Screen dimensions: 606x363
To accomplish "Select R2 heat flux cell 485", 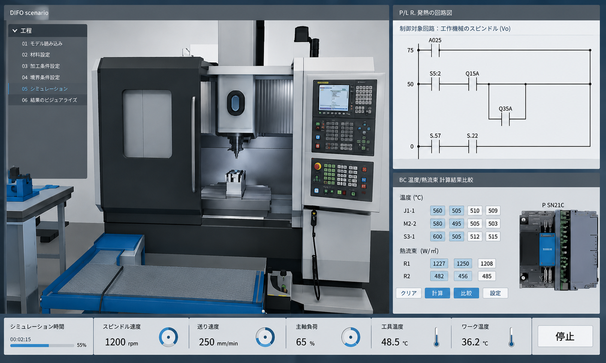I will [x=487, y=276].
